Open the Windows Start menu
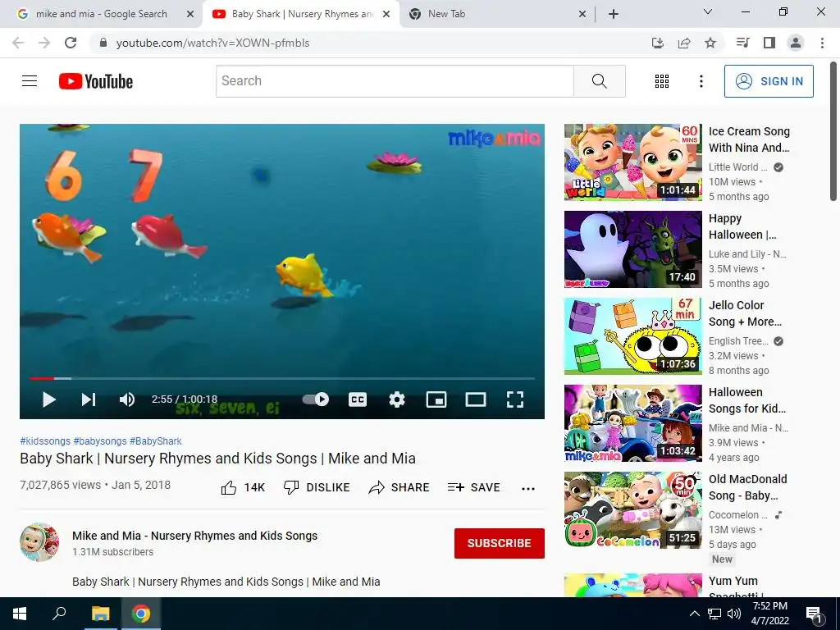840x630 pixels. (20, 614)
